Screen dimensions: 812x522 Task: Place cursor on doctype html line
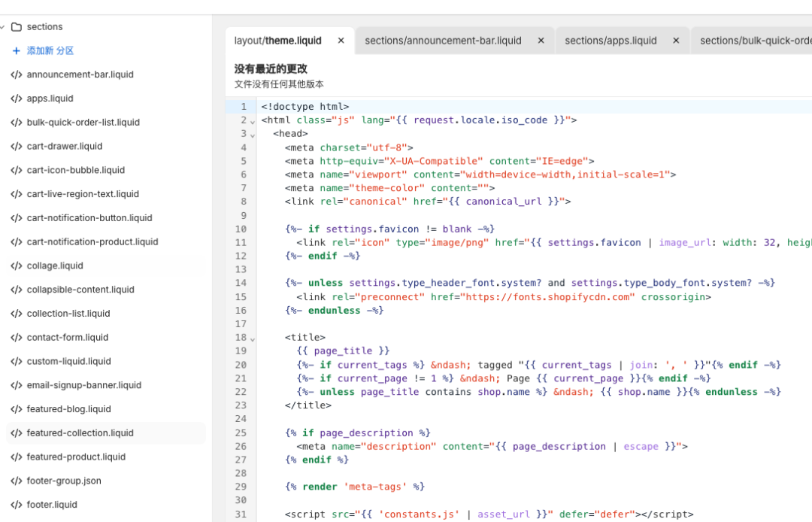click(x=305, y=107)
